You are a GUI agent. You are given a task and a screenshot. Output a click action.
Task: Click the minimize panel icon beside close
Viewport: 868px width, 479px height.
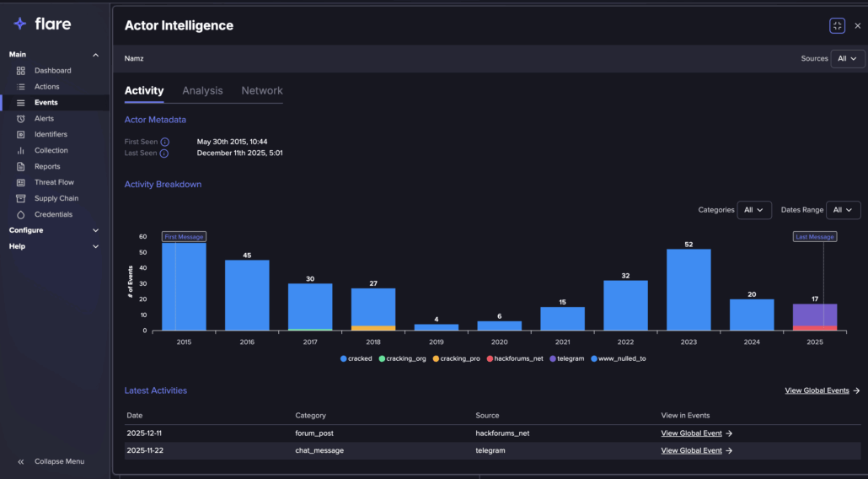pyautogui.click(x=837, y=26)
